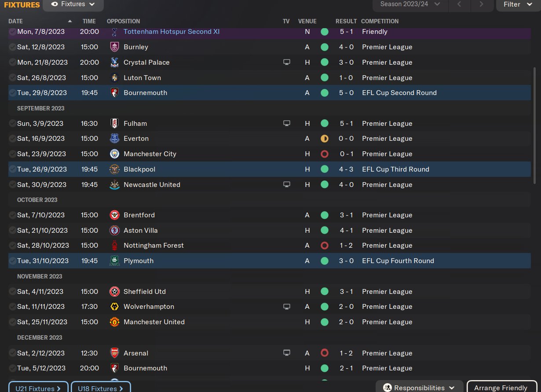Toggle the checkmark beside the Fulham fixture
Image resolution: width=541 pixels, height=392 pixels.
click(12, 124)
